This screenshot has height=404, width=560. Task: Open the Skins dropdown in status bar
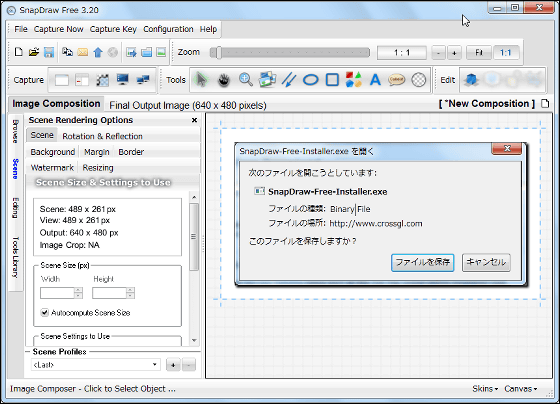485,389
